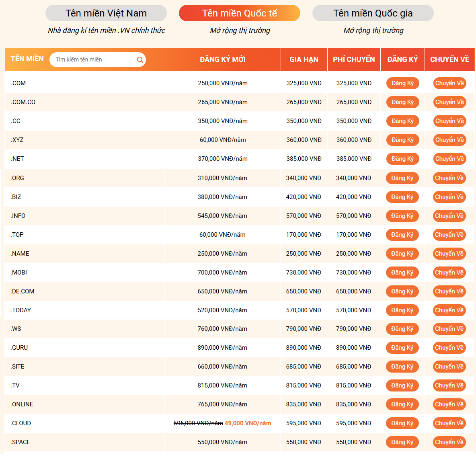The width and height of the screenshot is (476, 455).
Task: Register the .GURU domain
Action: coord(402,348)
